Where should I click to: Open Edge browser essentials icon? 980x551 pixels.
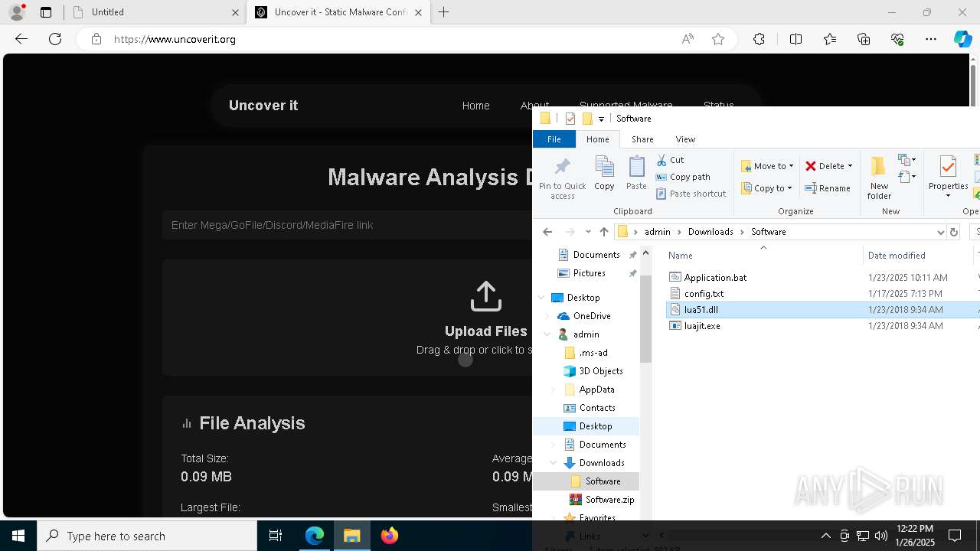pos(897,39)
